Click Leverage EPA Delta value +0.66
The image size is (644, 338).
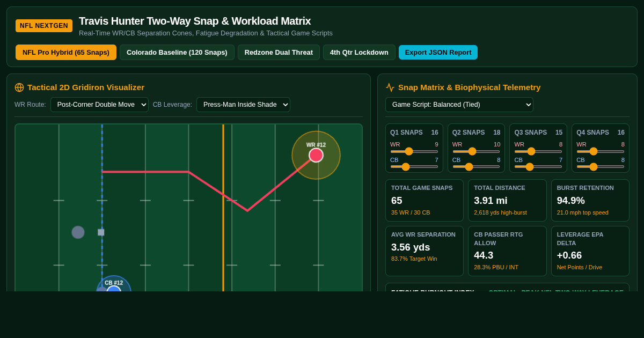pyautogui.click(x=569, y=255)
